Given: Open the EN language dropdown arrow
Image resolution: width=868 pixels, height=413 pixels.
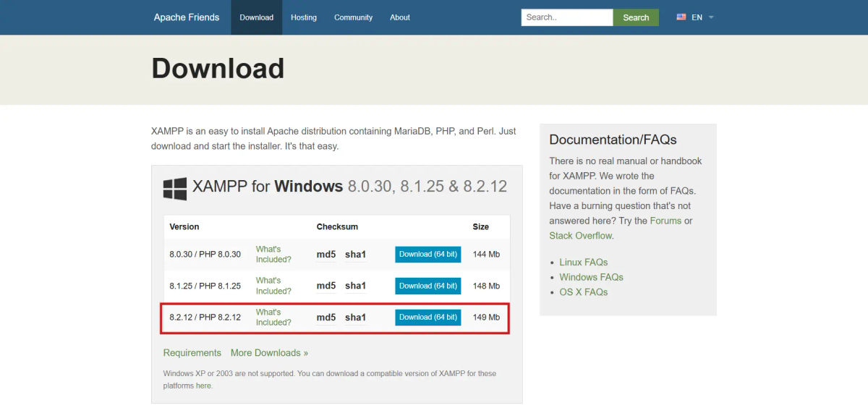Looking at the screenshot, I should [x=711, y=17].
